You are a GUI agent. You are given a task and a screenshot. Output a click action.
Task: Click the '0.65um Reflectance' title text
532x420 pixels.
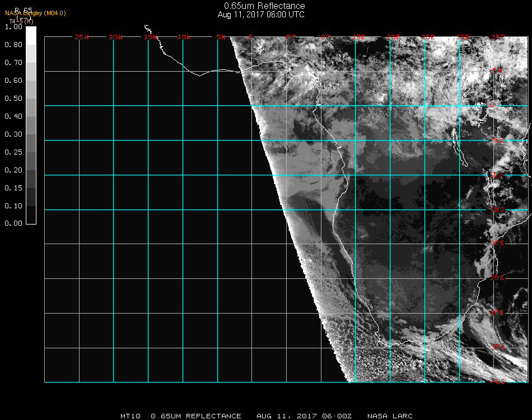(264, 6)
